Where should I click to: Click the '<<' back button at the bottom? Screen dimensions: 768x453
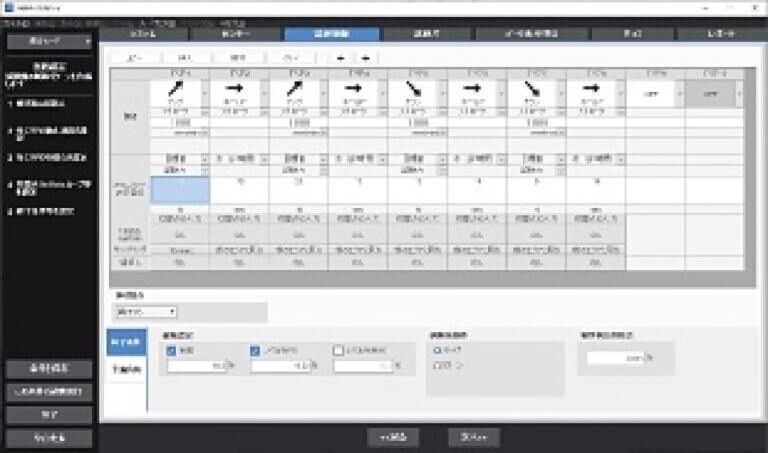391,437
